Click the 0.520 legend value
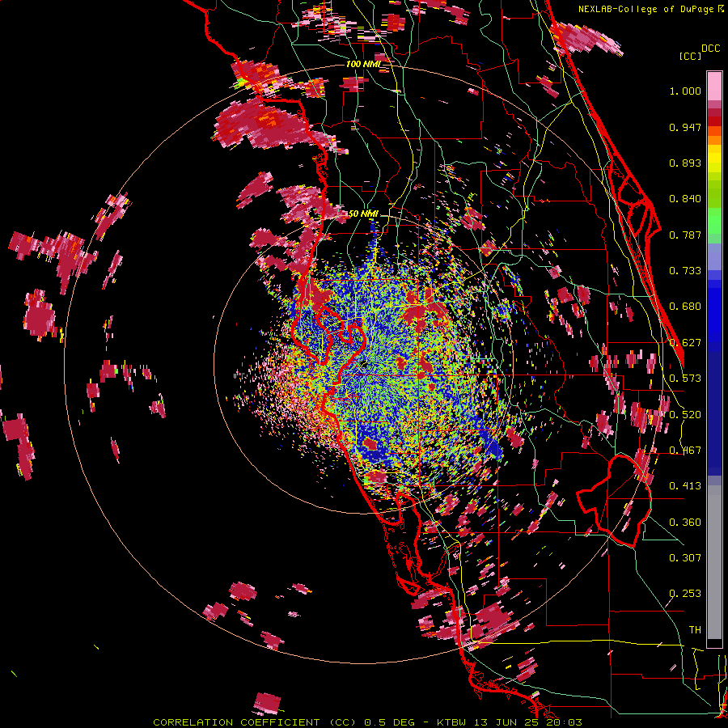Screen dimensions: 728x728 (685, 415)
